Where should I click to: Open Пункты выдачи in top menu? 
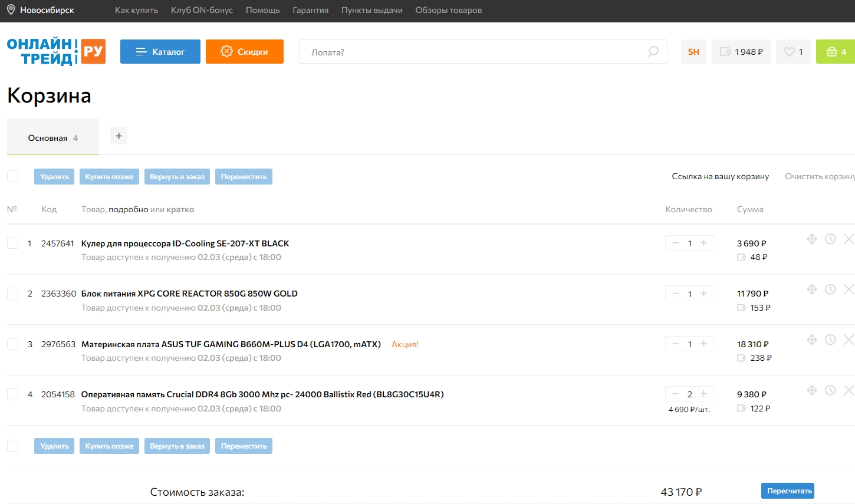[372, 10]
